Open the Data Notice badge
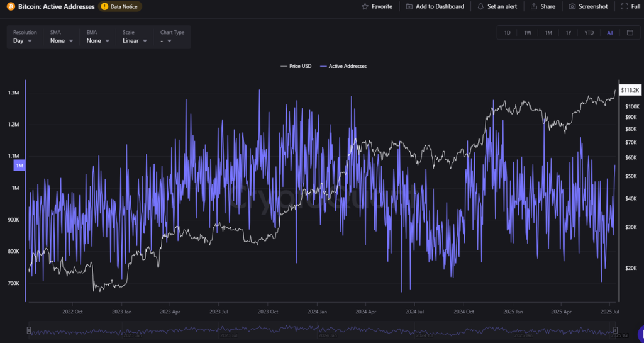The image size is (644, 343). 121,6
